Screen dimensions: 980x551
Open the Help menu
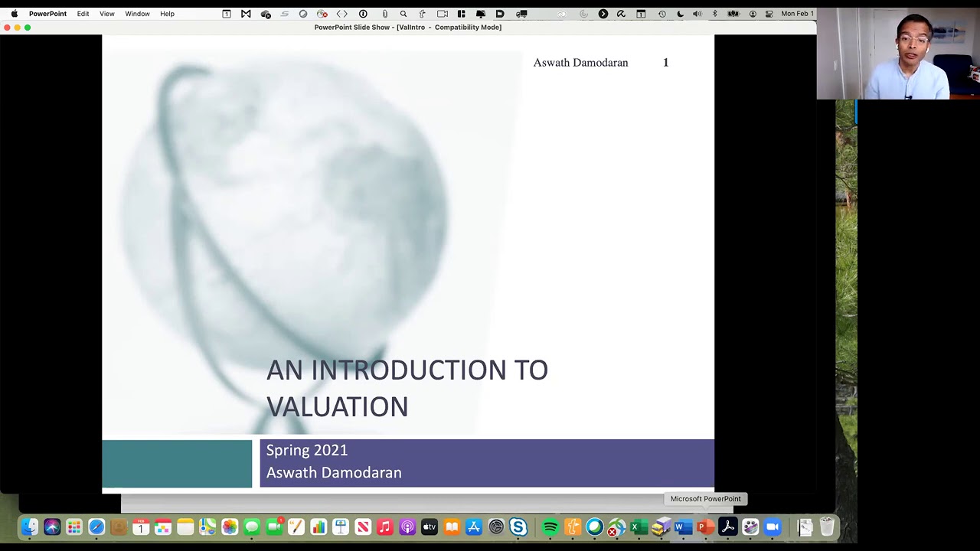pos(167,14)
